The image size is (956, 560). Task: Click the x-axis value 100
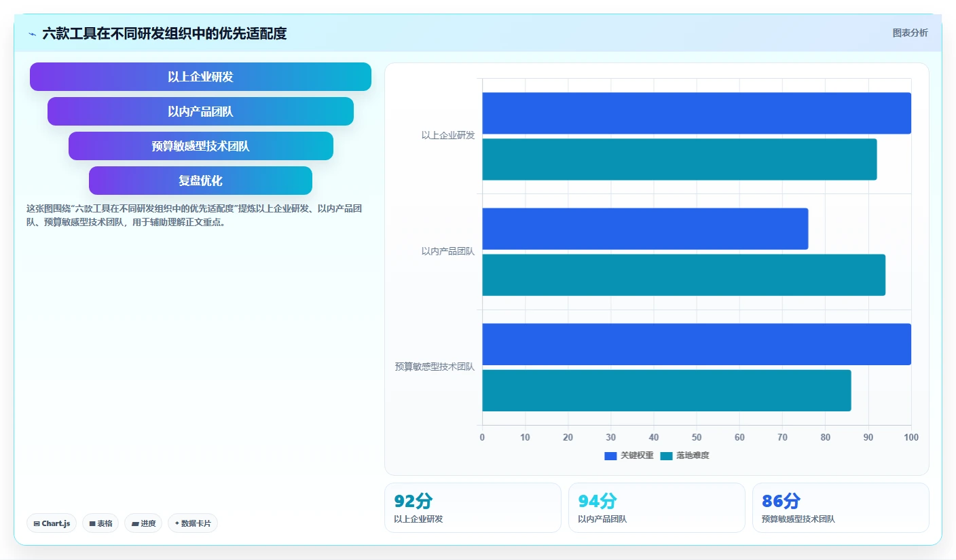tap(911, 437)
